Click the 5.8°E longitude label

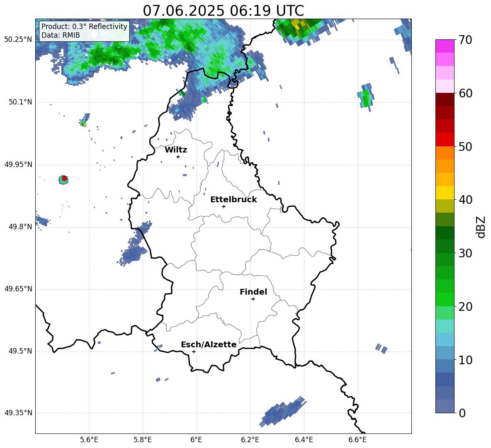point(143,440)
